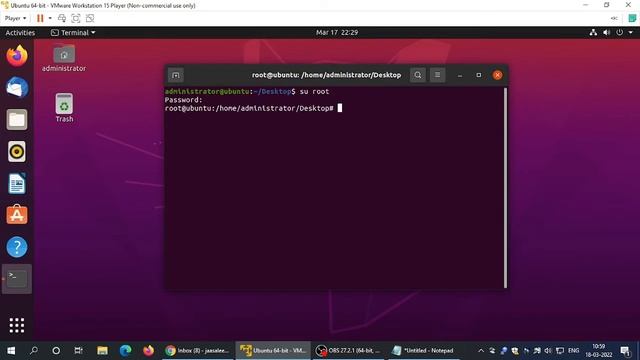The image size is (640, 360).
Task: Open the Terminal hamburger menu
Action: tap(437, 75)
